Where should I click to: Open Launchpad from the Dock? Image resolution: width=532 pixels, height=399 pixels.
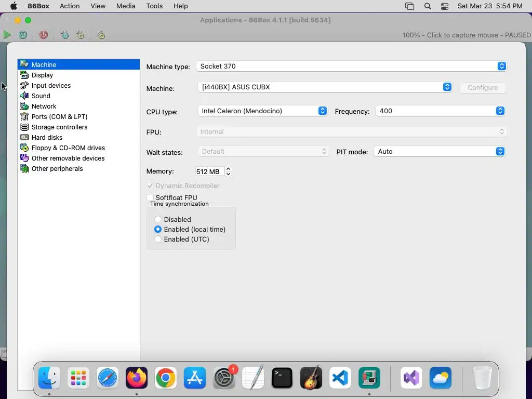coord(78,378)
